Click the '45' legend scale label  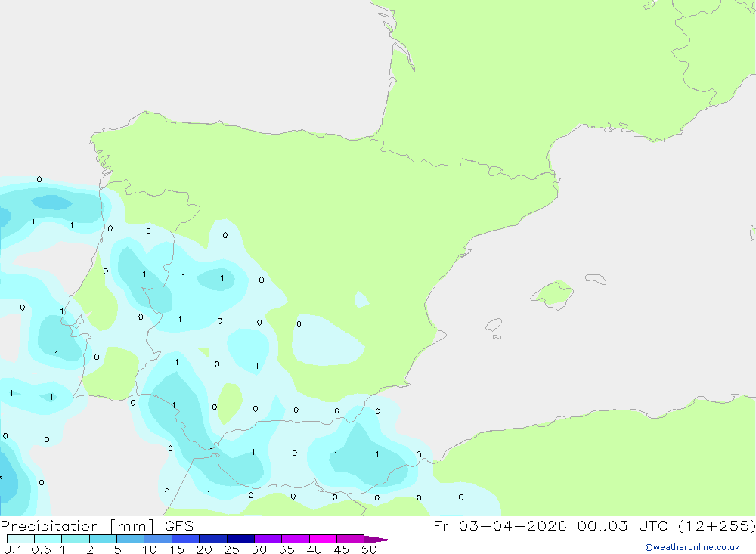(x=342, y=549)
